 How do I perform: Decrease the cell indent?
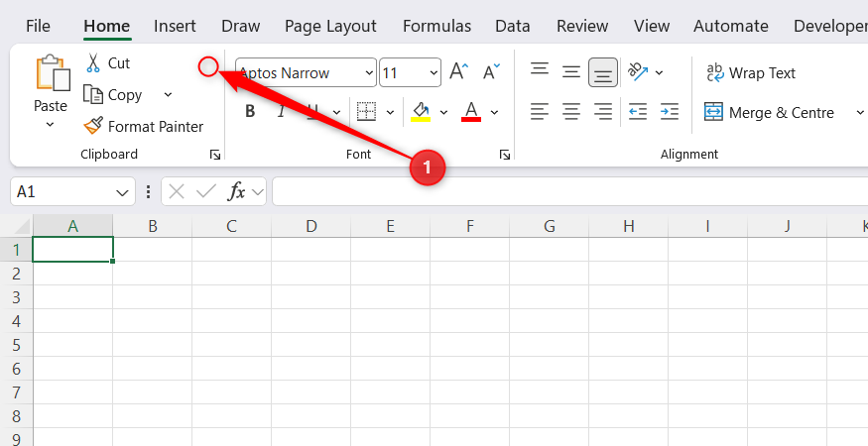(638, 112)
